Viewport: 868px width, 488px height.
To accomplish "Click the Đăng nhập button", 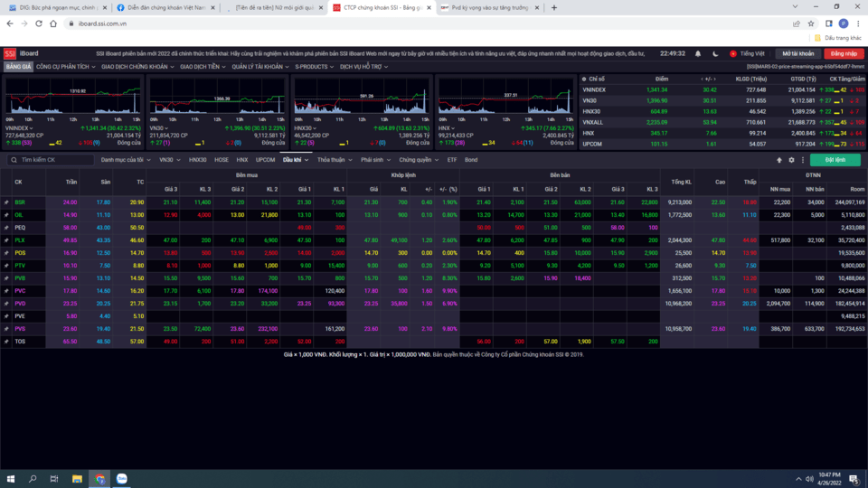I will pos(843,53).
